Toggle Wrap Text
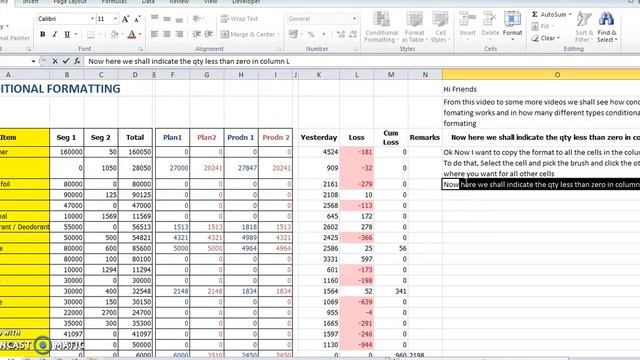 (x=240, y=19)
